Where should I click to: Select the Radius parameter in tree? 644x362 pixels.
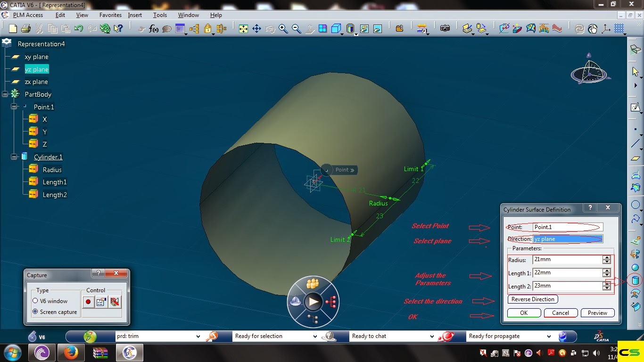(52, 170)
